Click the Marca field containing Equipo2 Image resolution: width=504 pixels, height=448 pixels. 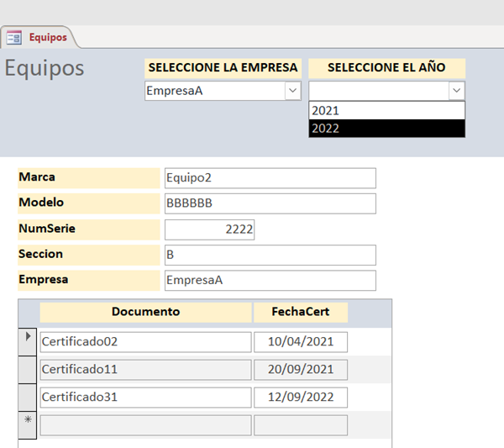(x=270, y=178)
